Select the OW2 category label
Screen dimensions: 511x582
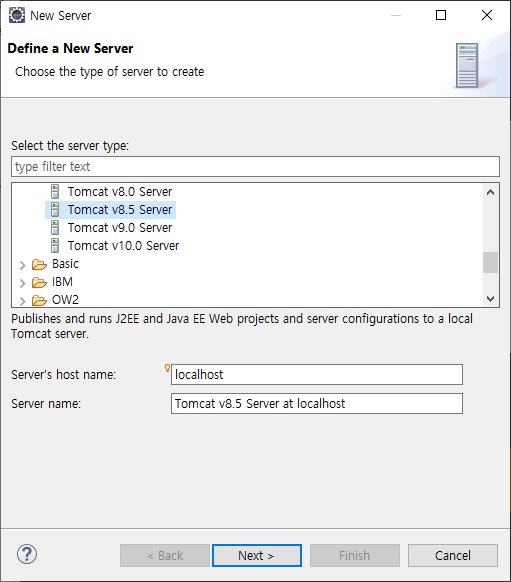[x=65, y=300]
